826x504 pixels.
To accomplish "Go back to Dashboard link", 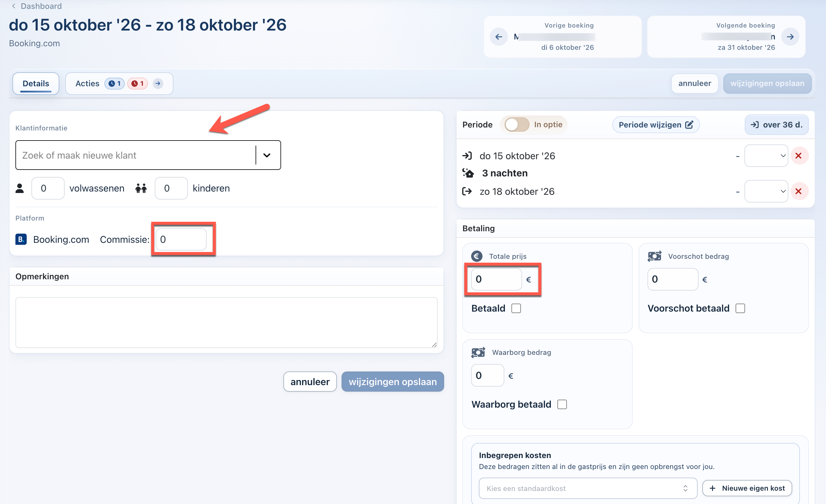I will point(41,6).
